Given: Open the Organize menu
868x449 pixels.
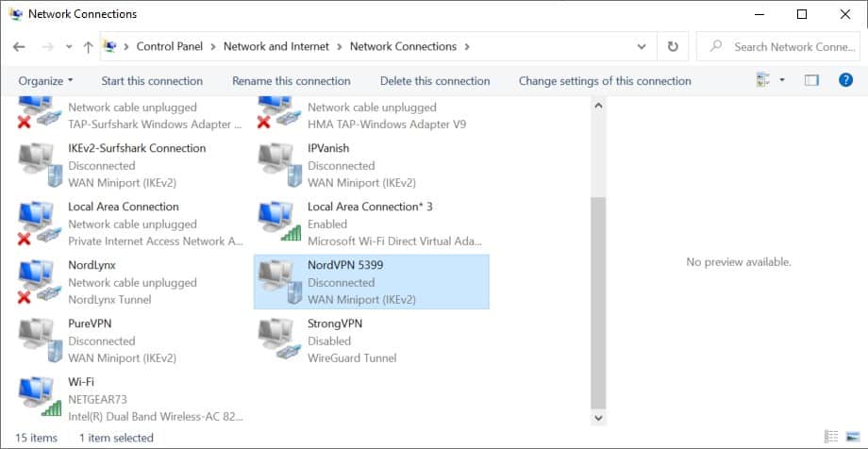Looking at the screenshot, I should click(45, 81).
